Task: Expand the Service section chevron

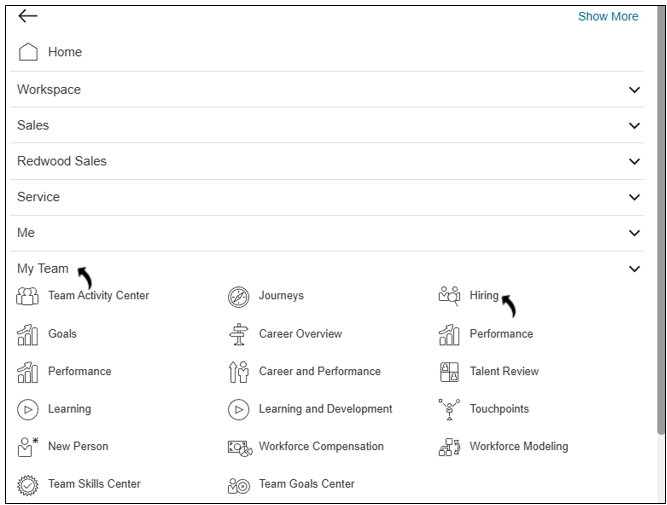Action: [634, 198]
